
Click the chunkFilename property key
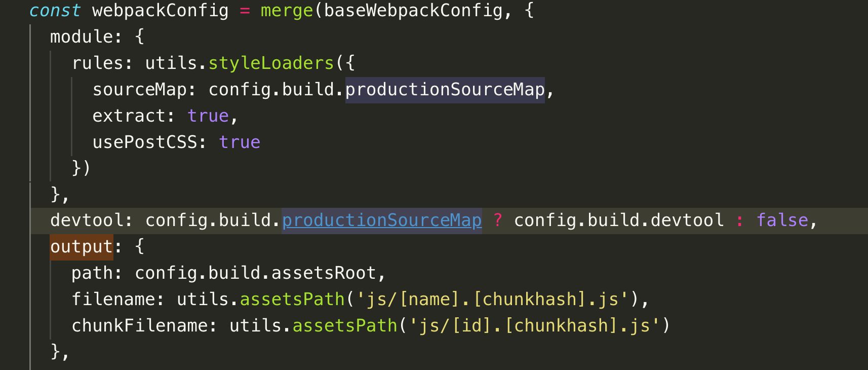pos(139,326)
